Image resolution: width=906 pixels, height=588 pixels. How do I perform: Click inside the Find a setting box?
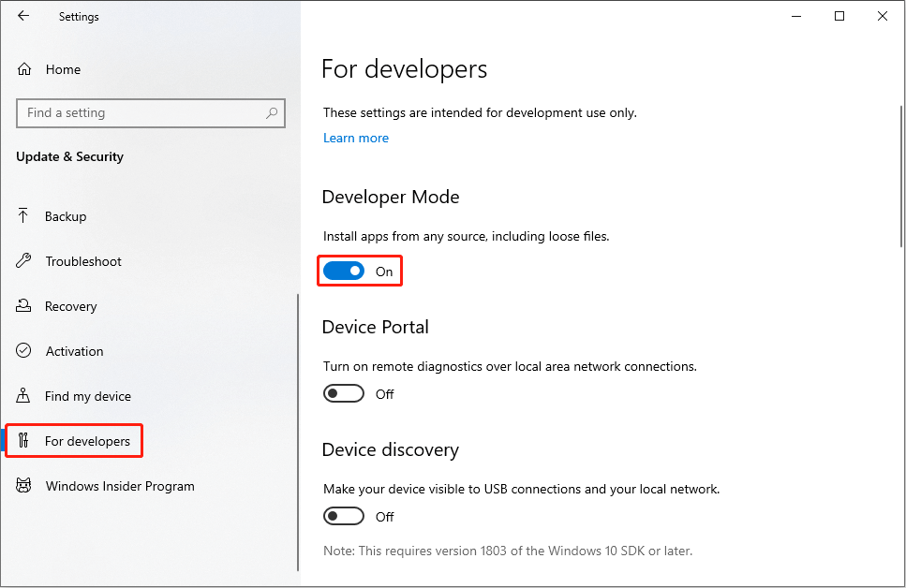click(141, 112)
